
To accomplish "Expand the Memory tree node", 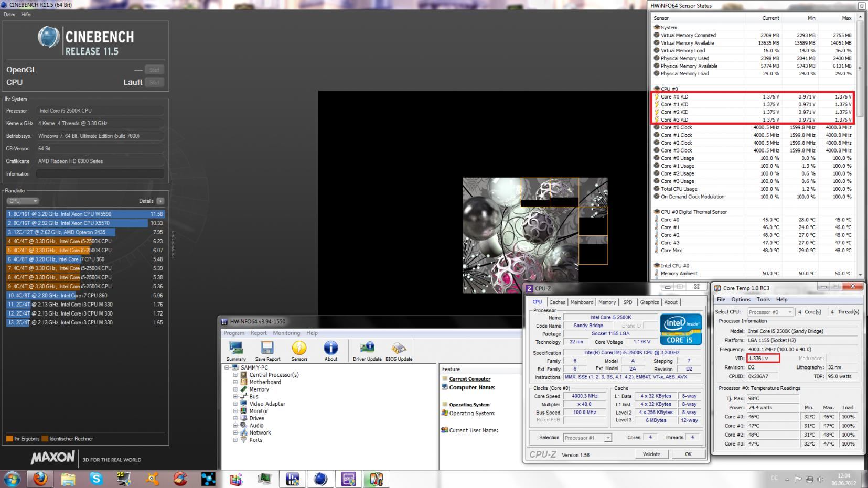I will [x=235, y=389].
